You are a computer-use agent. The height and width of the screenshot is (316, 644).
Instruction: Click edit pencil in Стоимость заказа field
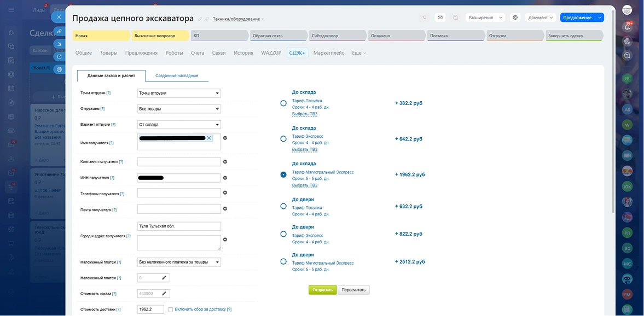pyautogui.click(x=164, y=294)
